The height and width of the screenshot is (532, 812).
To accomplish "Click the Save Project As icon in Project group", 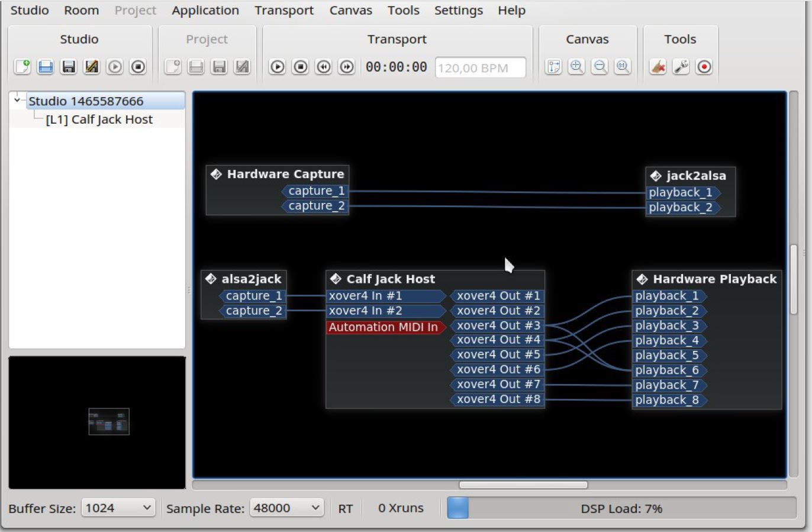I will point(242,67).
